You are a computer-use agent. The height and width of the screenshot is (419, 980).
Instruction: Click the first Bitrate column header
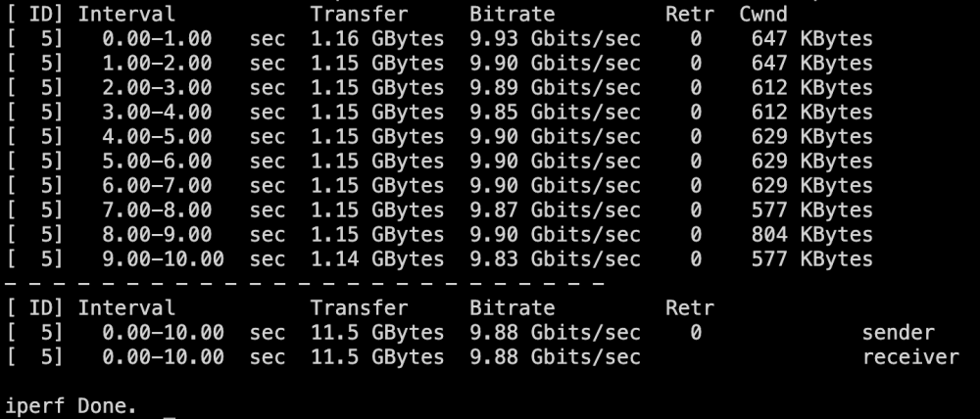(x=512, y=15)
